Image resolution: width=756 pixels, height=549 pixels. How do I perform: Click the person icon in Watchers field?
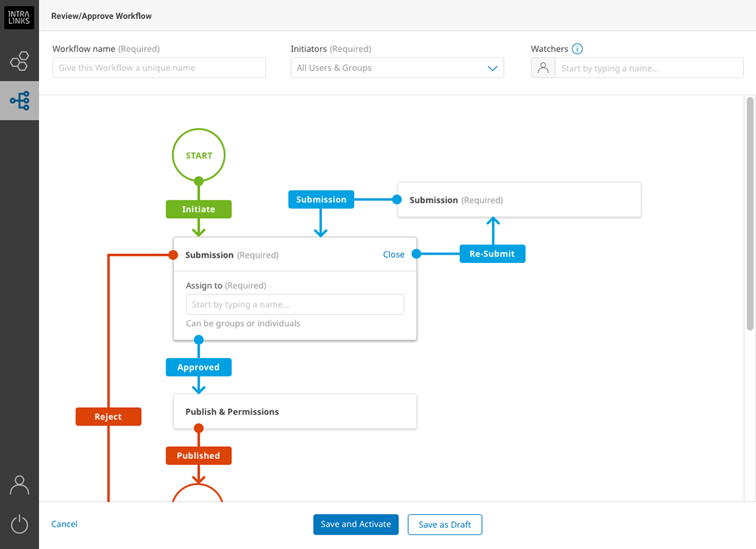543,67
